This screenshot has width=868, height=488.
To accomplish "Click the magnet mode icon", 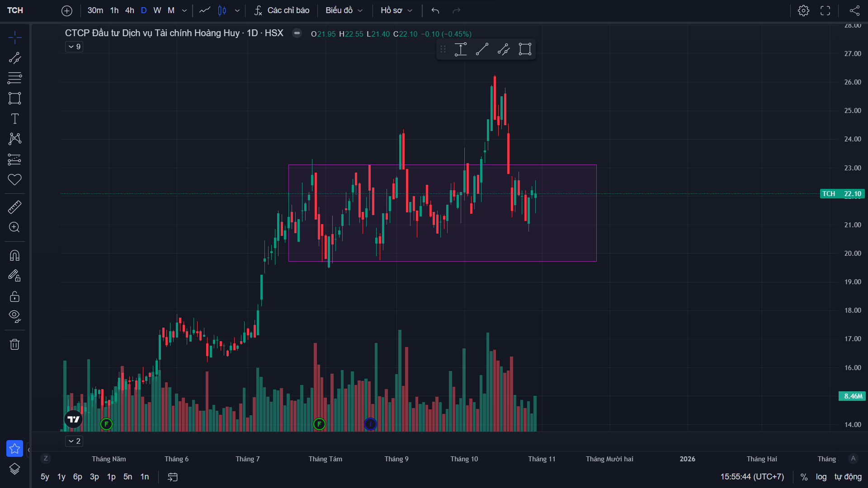I will coord(14,256).
